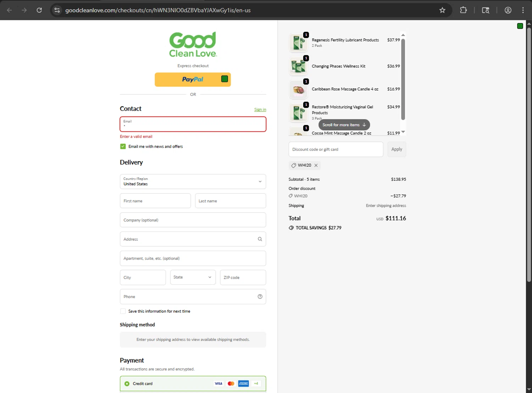Click the American Express icon
The height and width of the screenshot is (393, 532).
(243, 383)
